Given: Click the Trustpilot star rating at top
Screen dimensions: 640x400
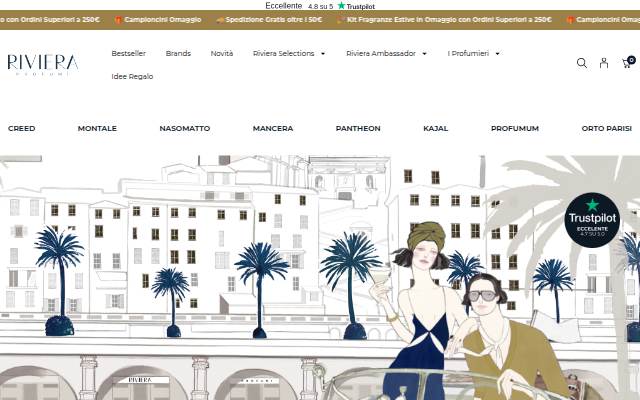Looking at the screenshot, I should 356,6.
